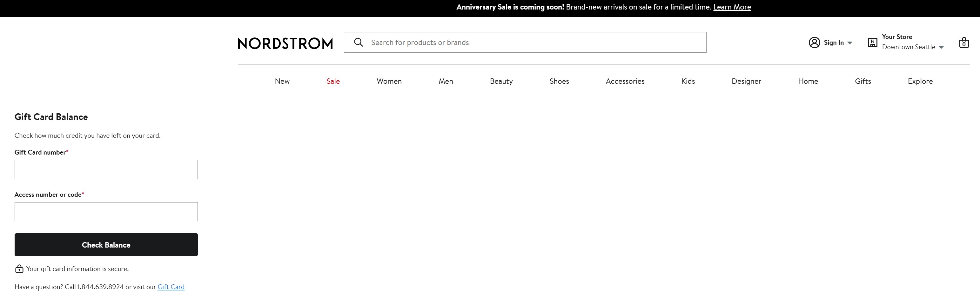This screenshot has height=292, width=980.
Task: Click the Sign In user profile icon
Action: 814,43
